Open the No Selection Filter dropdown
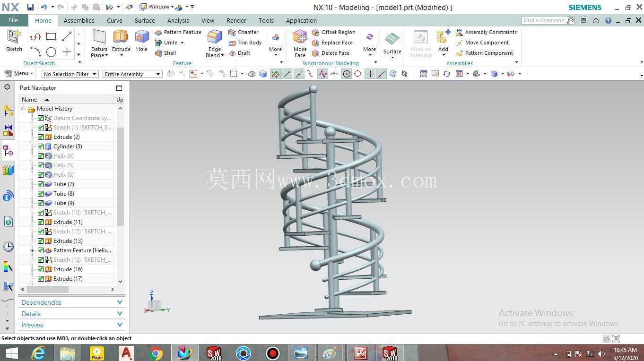644x361 pixels. click(70, 74)
